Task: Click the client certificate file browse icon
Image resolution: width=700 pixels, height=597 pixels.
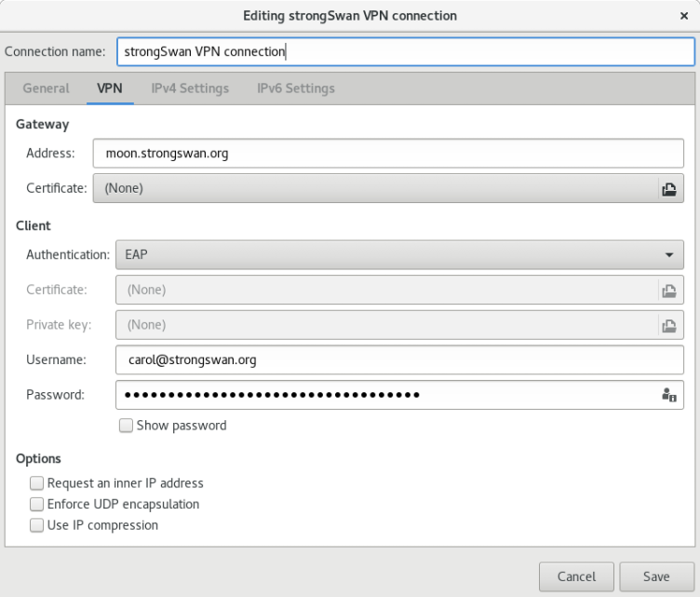Action: [668, 290]
